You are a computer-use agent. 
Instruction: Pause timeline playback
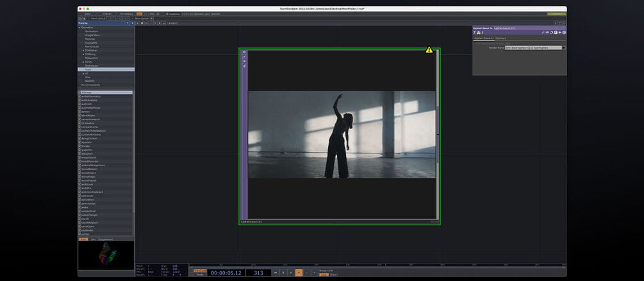tap(283, 273)
